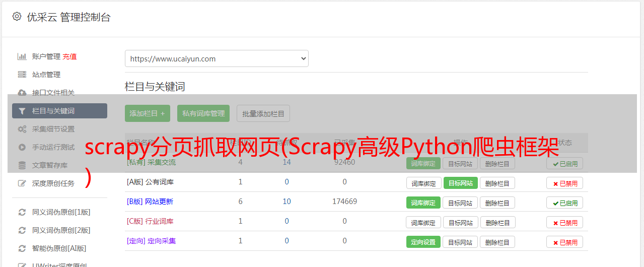Open the [定向] 定向采集 column
Viewport: 644px width, 267px height.
151,241
